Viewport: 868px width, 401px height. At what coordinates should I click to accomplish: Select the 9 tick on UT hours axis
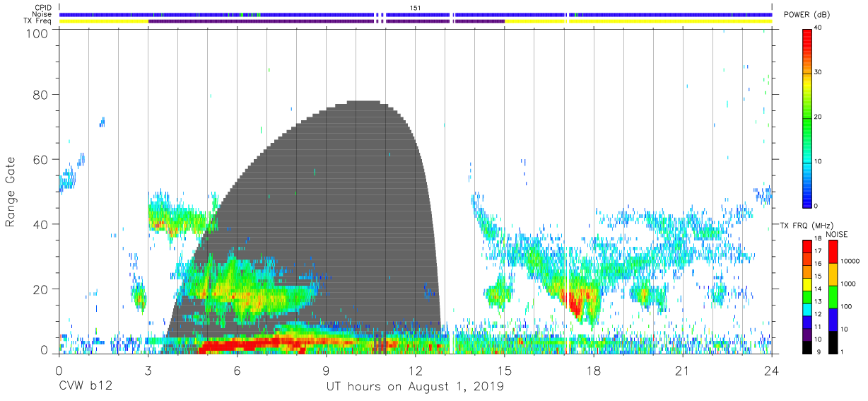(x=327, y=370)
